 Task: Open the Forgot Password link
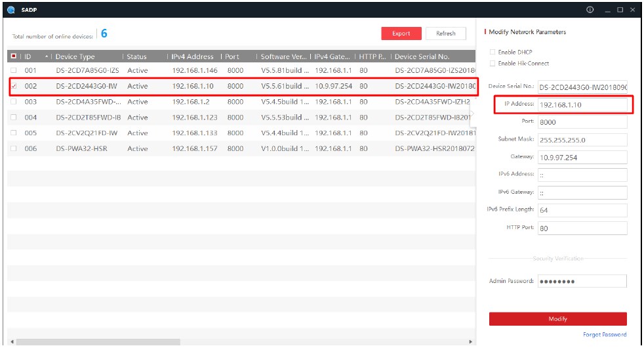pos(604,335)
